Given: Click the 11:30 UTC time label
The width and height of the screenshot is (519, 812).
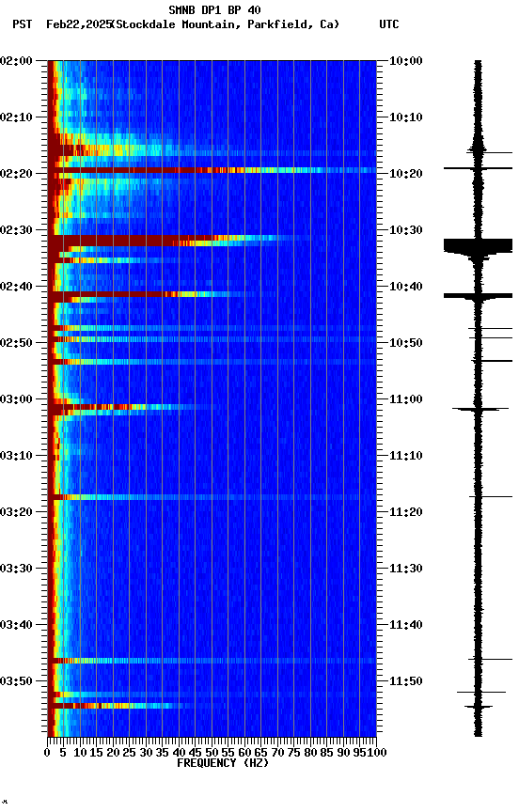Looking at the screenshot, I should (406, 569).
